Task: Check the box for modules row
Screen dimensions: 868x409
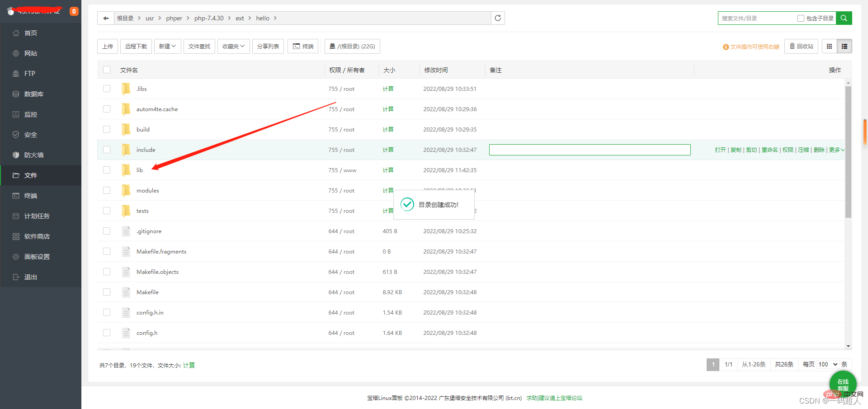Action: 107,190
